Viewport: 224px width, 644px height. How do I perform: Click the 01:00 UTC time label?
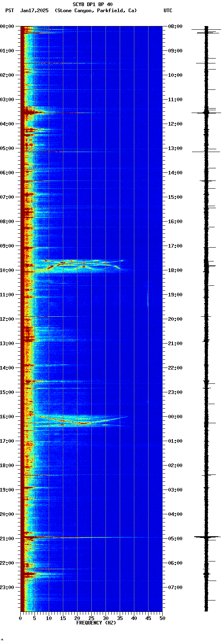175,441
